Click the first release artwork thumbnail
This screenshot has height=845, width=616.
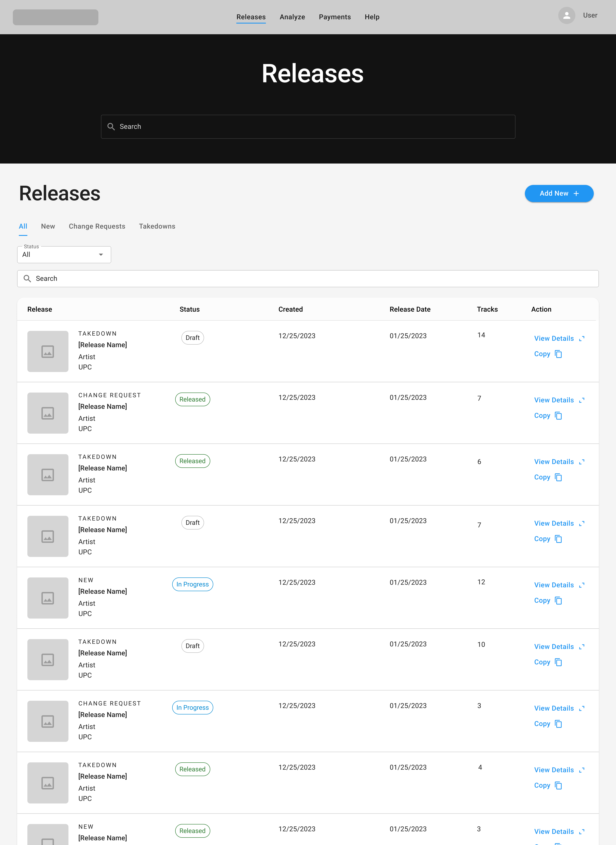pyautogui.click(x=48, y=351)
